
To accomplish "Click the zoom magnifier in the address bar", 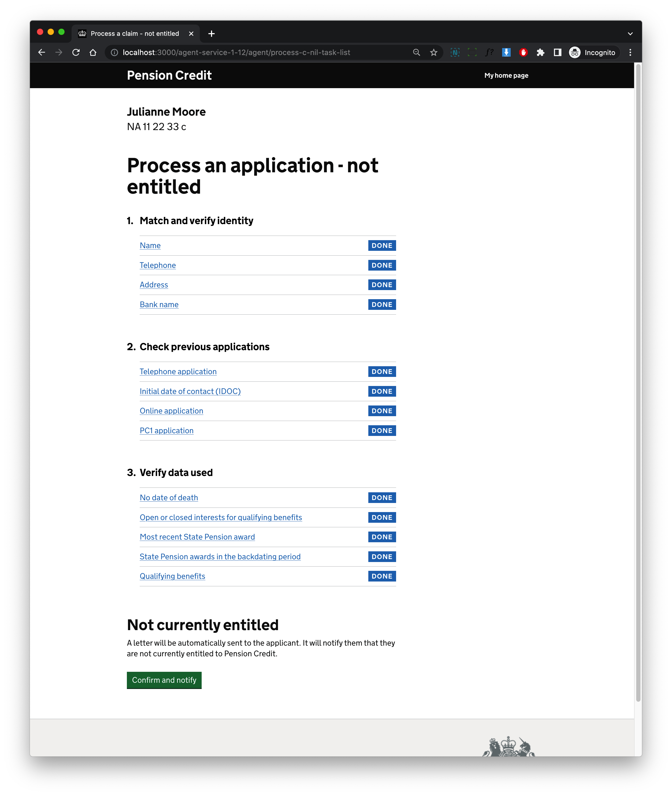I will coord(416,53).
